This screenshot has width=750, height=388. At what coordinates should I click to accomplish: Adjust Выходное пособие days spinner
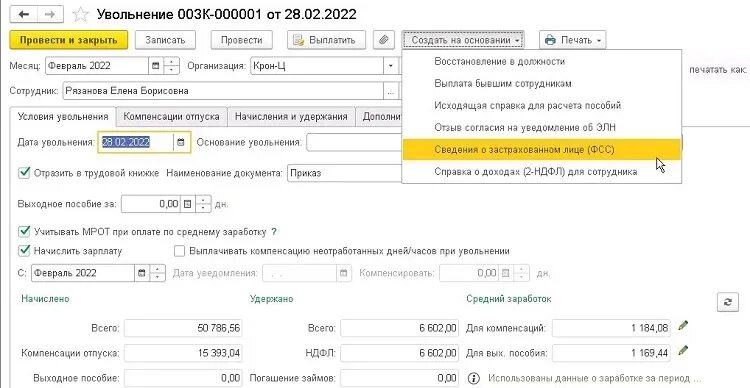203,204
